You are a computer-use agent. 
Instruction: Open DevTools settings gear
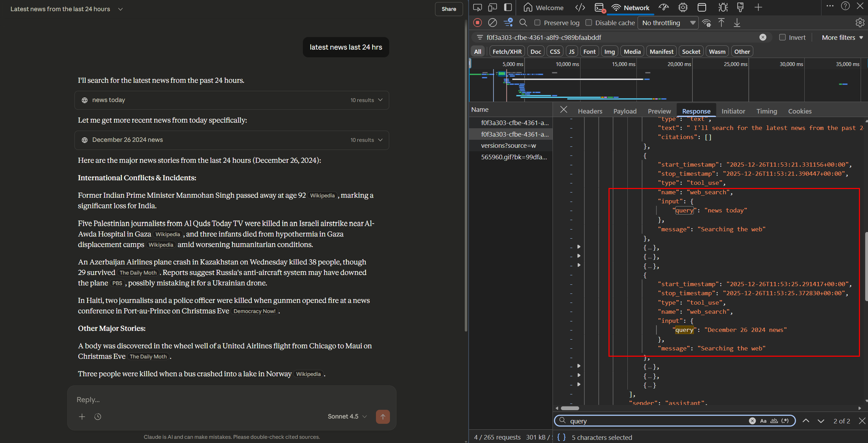(860, 22)
